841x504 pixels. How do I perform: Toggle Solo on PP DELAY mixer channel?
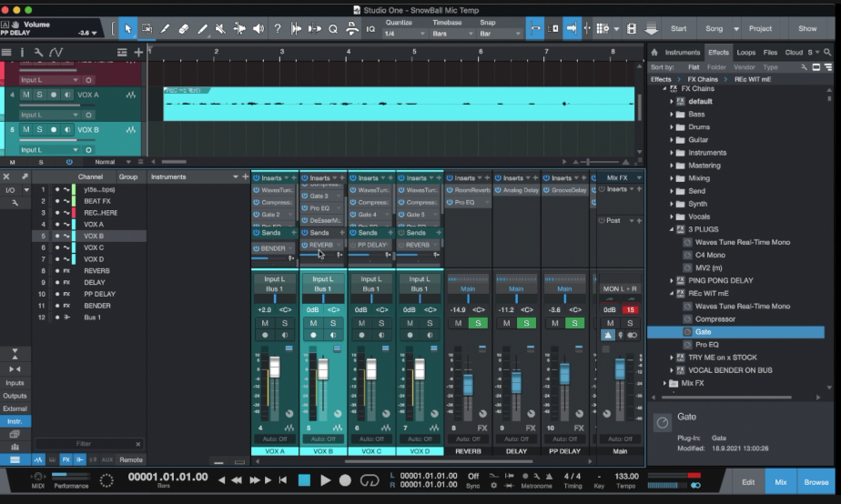[x=574, y=323]
